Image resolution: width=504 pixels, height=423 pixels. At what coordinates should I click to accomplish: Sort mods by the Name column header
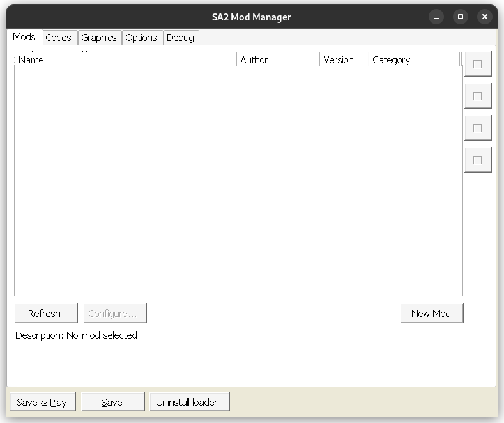click(x=125, y=60)
